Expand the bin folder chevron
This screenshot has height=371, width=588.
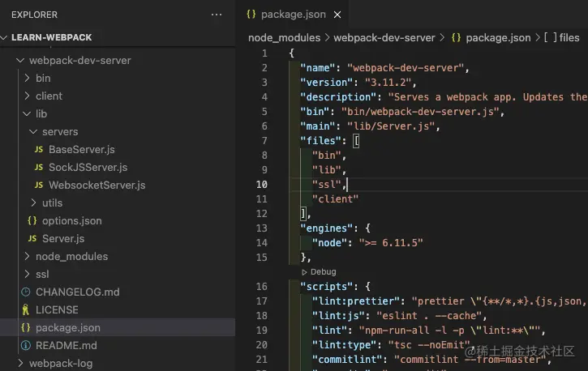coord(27,78)
